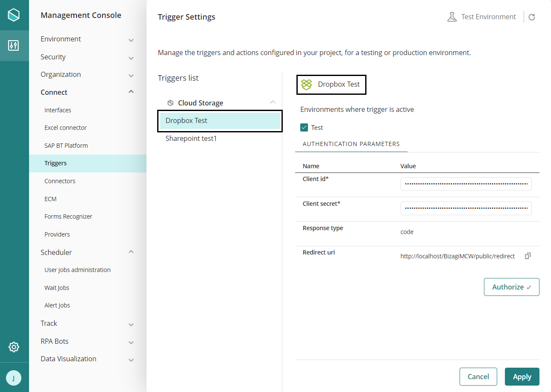This screenshot has width=551, height=392.
Task: Select the Dropbox Test trigger
Action: [x=220, y=121]
